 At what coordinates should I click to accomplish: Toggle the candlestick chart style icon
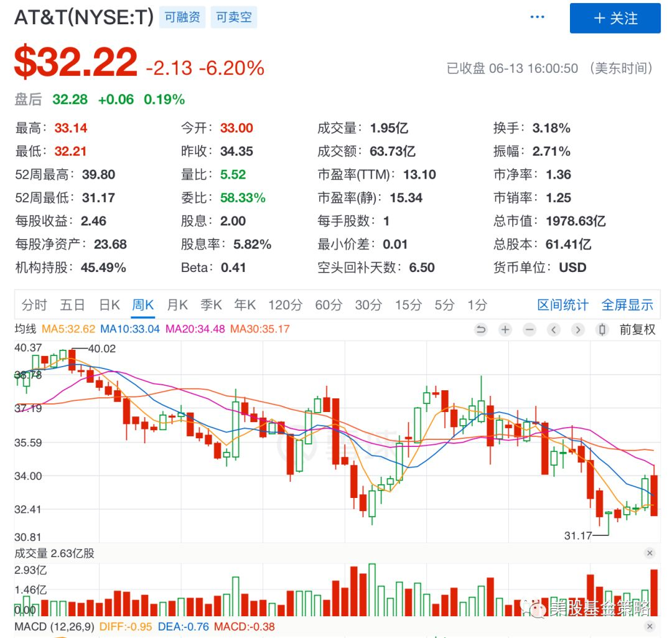pyautogui.click(x=602, y=330)
